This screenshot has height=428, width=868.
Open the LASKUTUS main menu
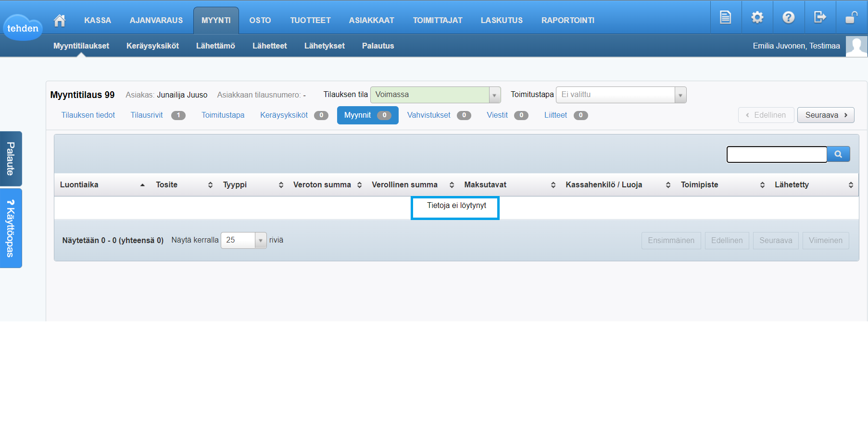501,20
